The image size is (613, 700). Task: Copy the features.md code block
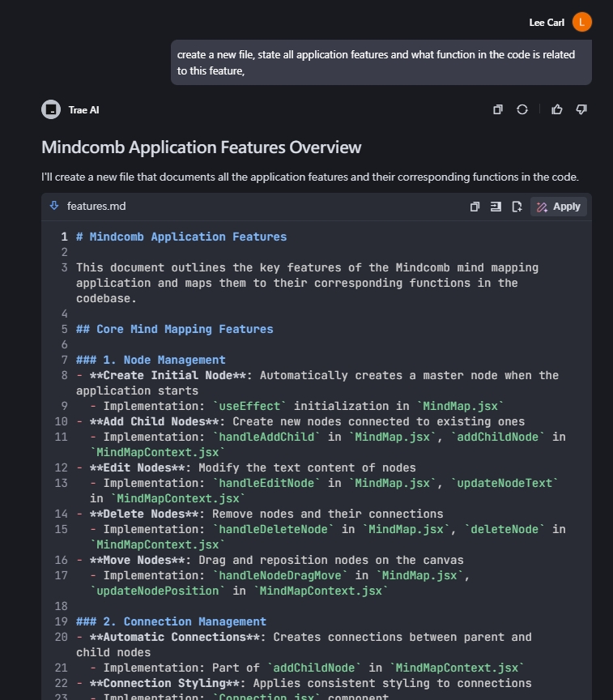click(475, 207)
